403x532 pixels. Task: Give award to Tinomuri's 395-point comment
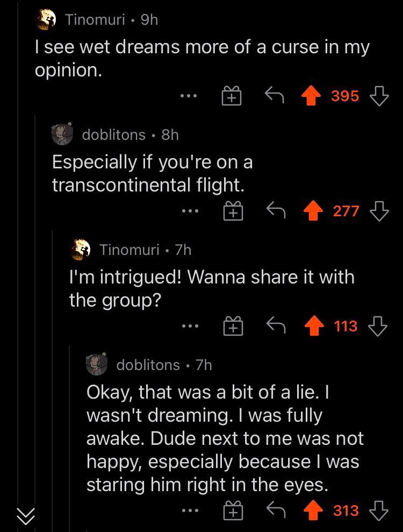tap(232, 97)
